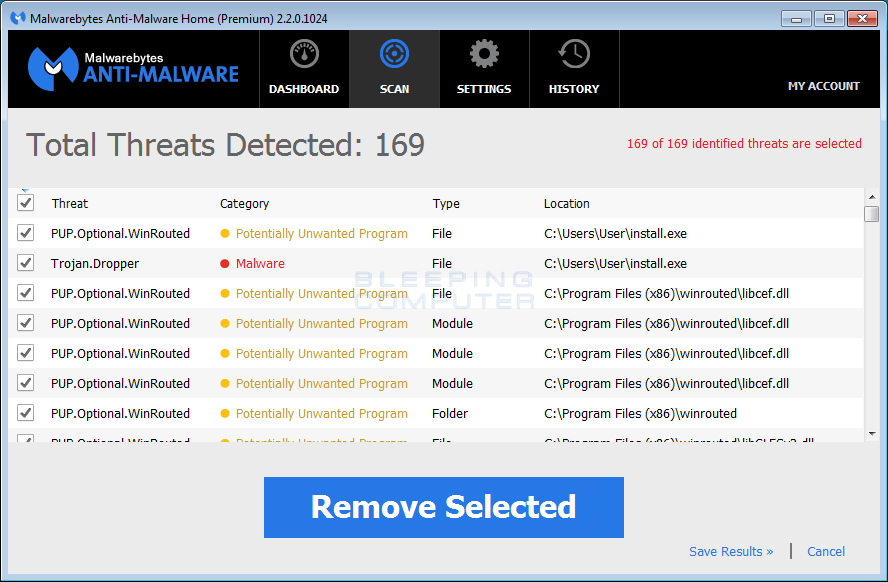This screenshot has width=888, height=582.
Task: Switch to the DASHBOARD tab
Action: click(x=303, y=88)
